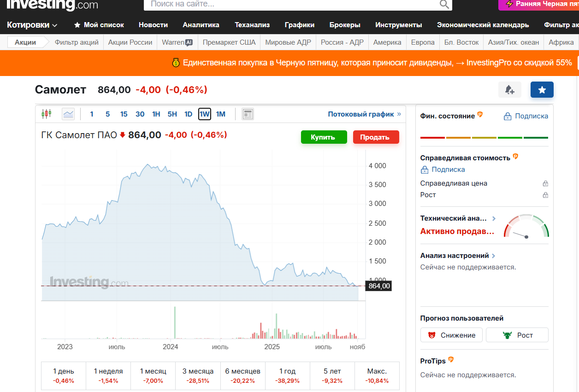Viewport: 579px width, 392px height.
Task: Vote Рост in user forecast
Action: click(x=517, y=335)
